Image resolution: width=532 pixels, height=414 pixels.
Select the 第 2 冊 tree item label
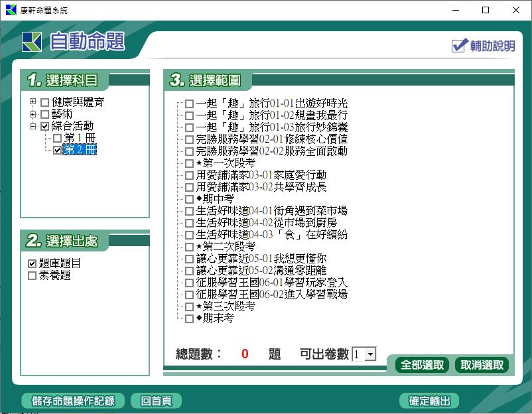80,150
